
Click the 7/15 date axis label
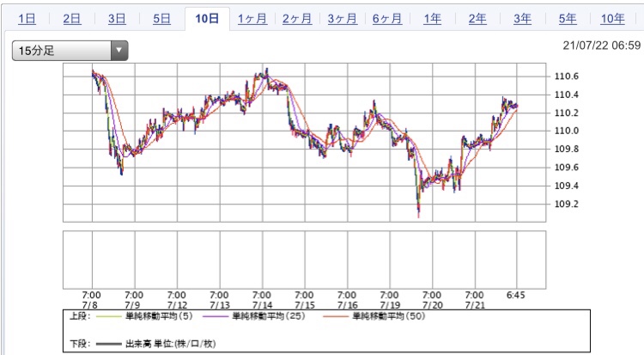305,305
